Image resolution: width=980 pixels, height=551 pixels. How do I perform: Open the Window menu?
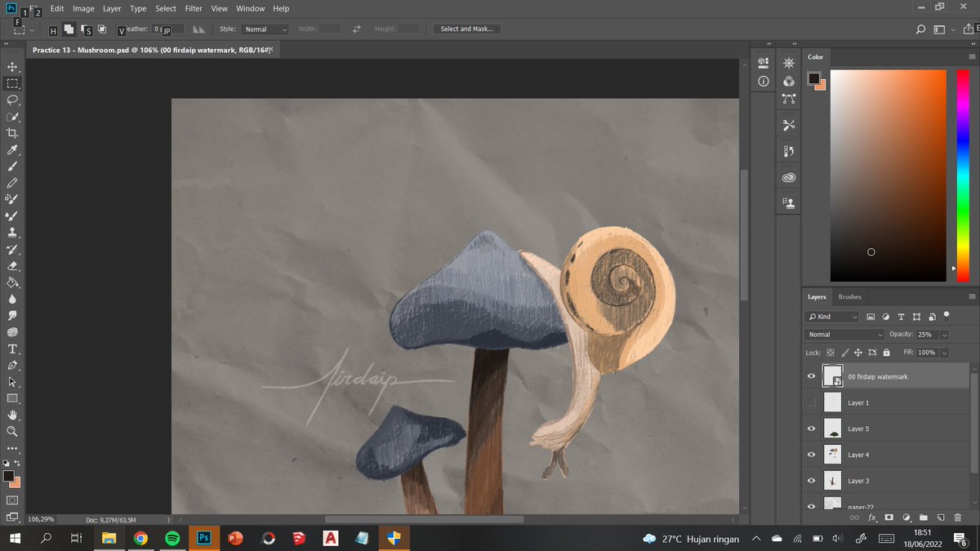(251, 8)
